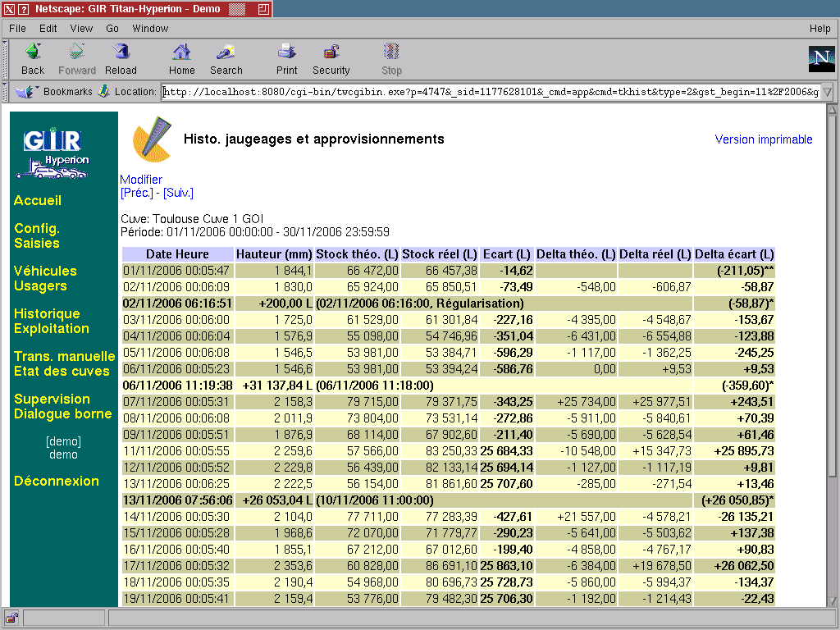Open the Search toolbar icon

[x=226, y=52]
